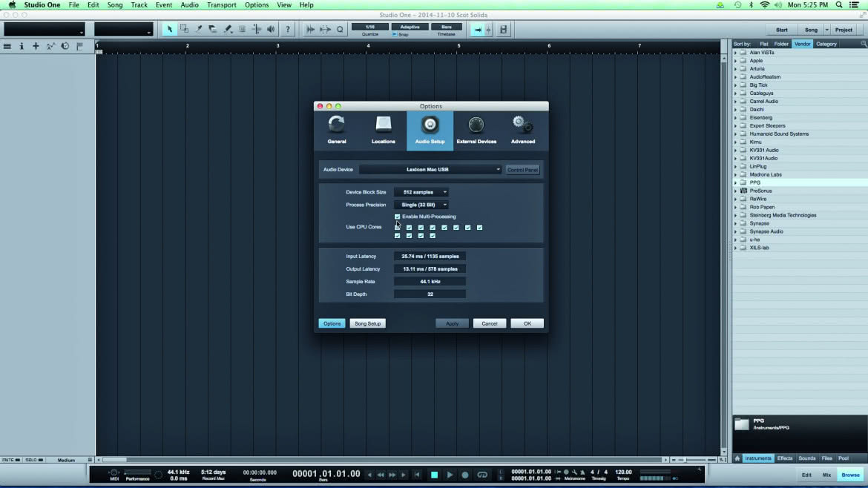Open Process Precision dropdown
868x488 pixels.
pyautogui.click(x=421, y=205)
